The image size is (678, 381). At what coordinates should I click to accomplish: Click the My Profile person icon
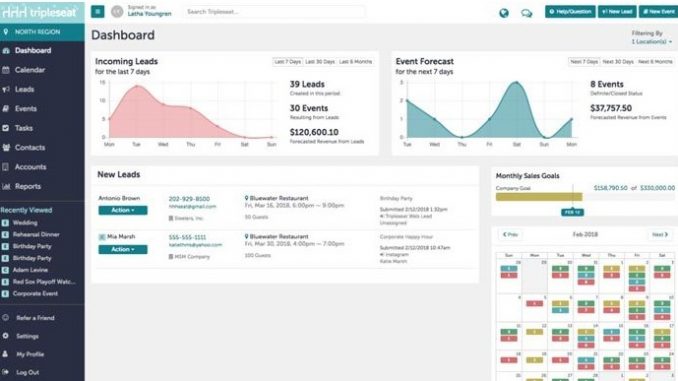(x=5, y=354)
